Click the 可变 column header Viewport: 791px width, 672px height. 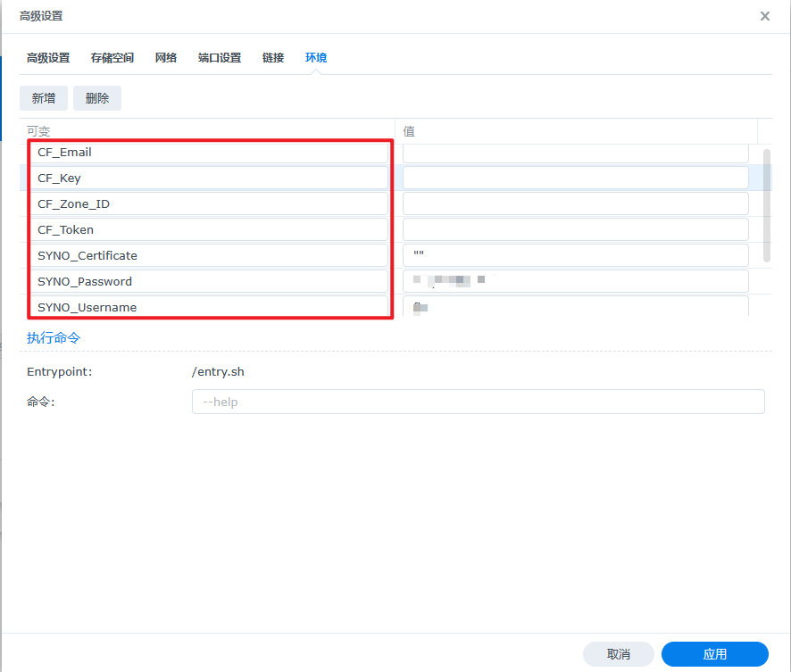pos(207,131)
